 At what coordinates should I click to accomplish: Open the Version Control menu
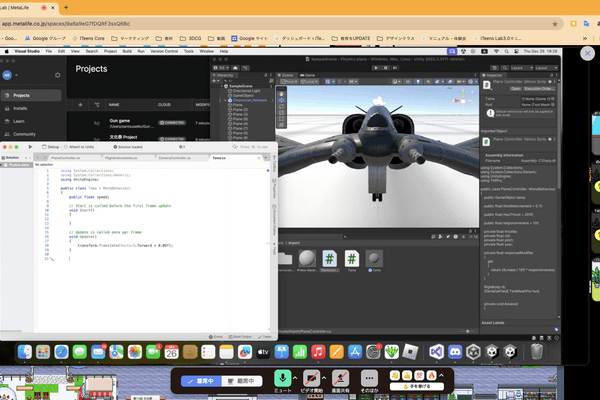pyautogui.click(x=164, y=51)
